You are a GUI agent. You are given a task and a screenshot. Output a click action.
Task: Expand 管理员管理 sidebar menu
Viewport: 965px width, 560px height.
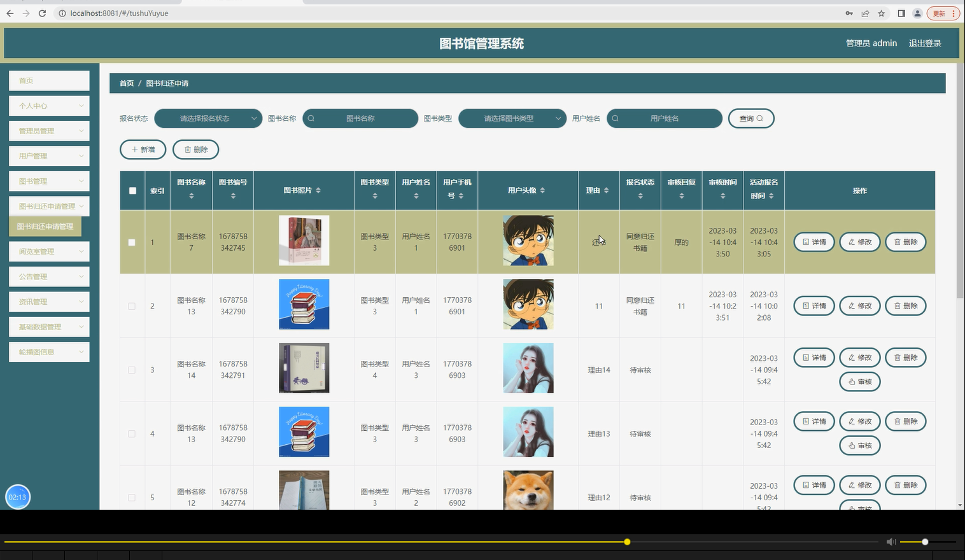[x=49, y=131]
